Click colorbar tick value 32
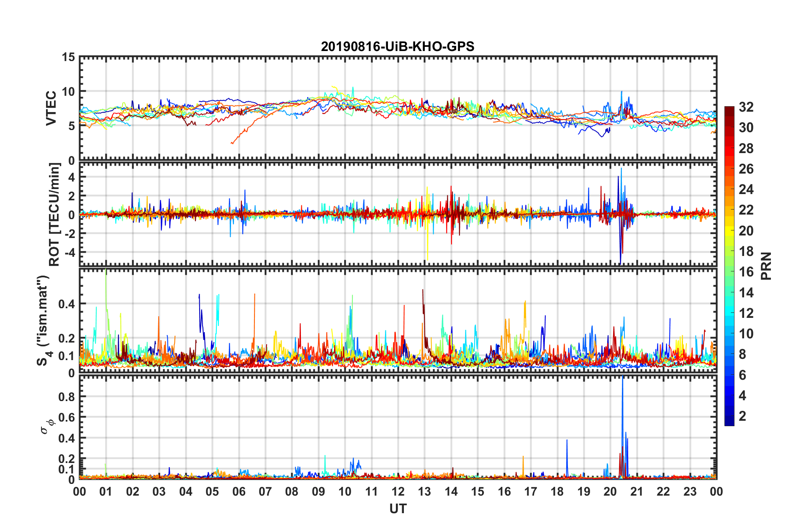 click(x=746, y=107)
